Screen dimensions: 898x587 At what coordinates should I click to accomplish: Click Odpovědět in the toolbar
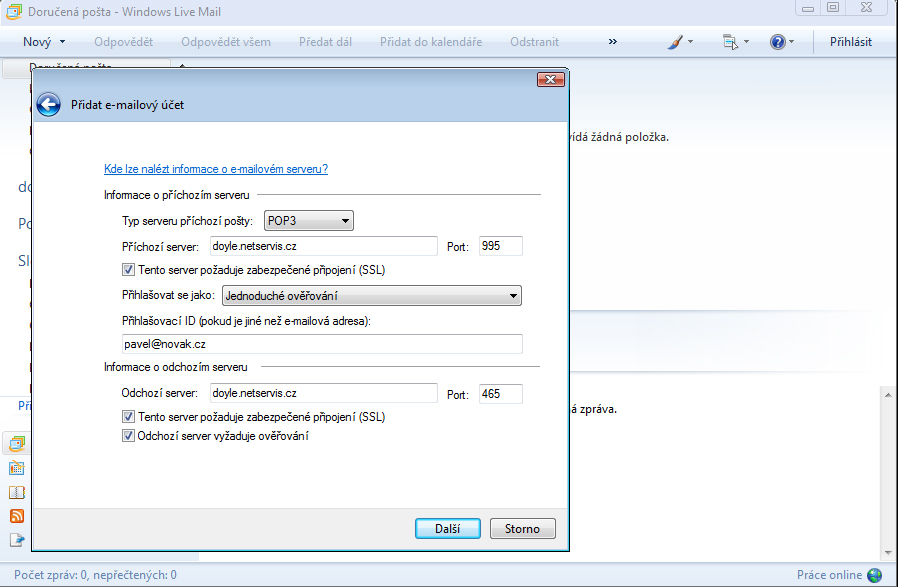(x=124, y=42)
